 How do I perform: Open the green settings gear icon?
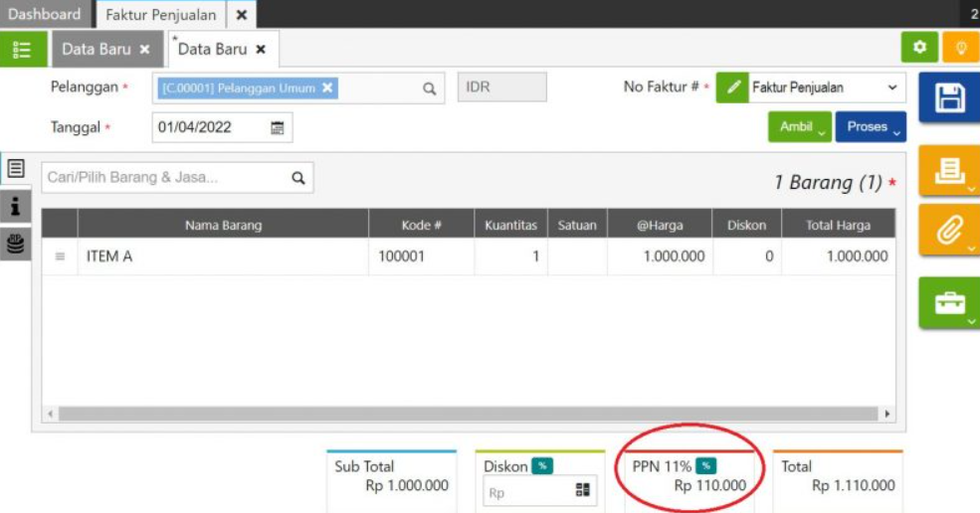(919, 48)
